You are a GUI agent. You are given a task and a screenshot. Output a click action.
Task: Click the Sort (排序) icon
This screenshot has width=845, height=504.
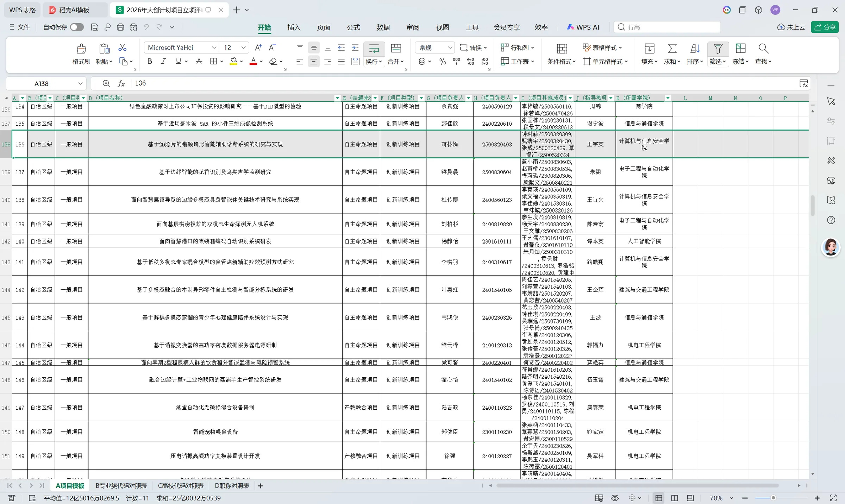pyautogui.click(x=695, y=49)
